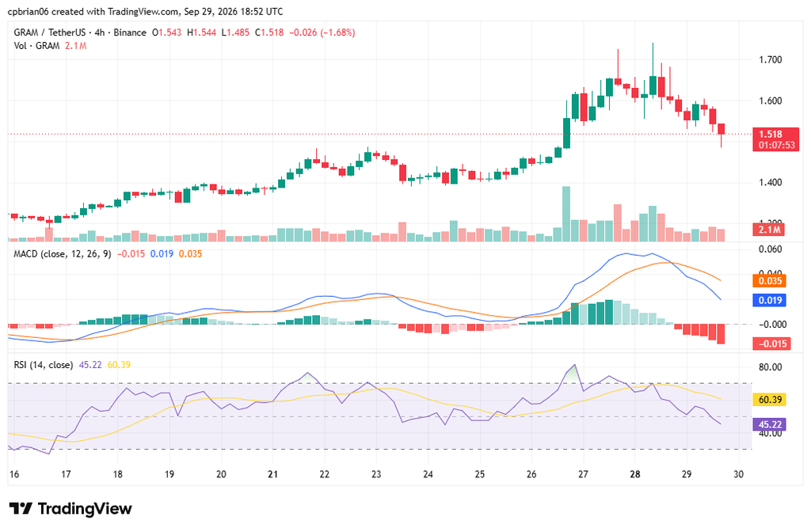
Task: Click the orange signal axis label 0.035
Action: tap(770, 281)
